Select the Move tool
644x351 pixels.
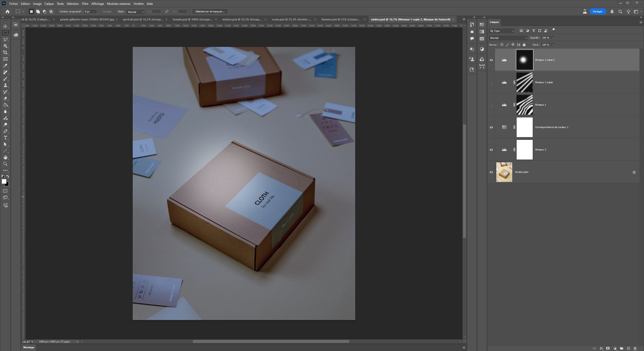click(5, 26)
